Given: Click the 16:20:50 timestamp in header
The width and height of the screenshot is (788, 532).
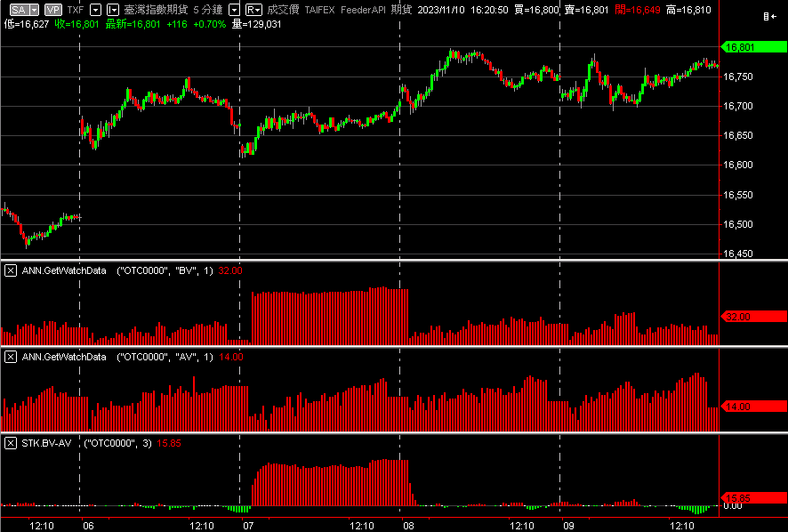Looking at the screenshot, I should pyautogui.click(x=489, y=10).
